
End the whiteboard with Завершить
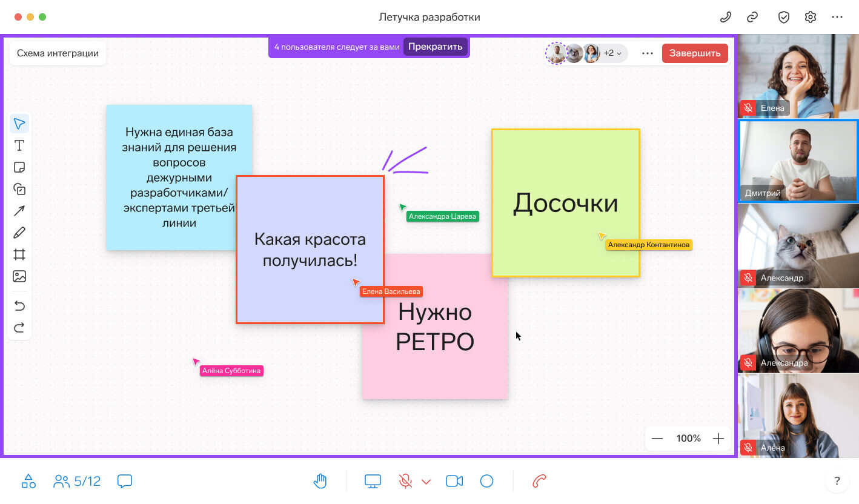(x=695, y=53)
